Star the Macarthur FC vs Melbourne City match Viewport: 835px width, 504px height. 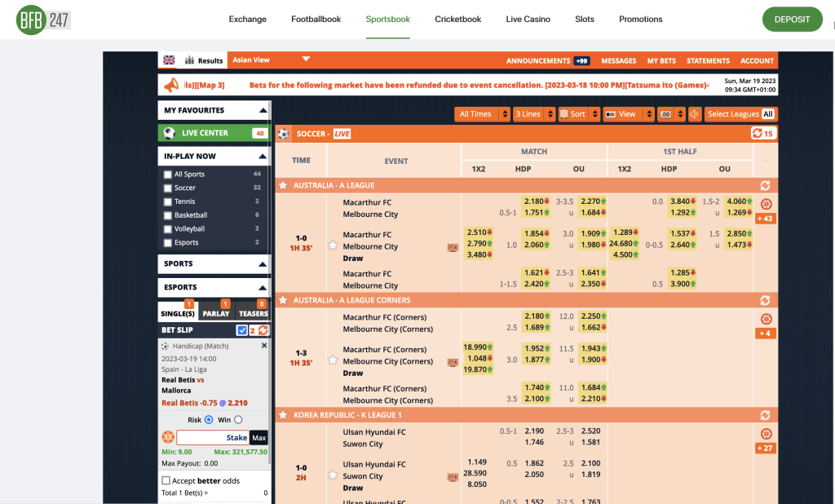333,245
